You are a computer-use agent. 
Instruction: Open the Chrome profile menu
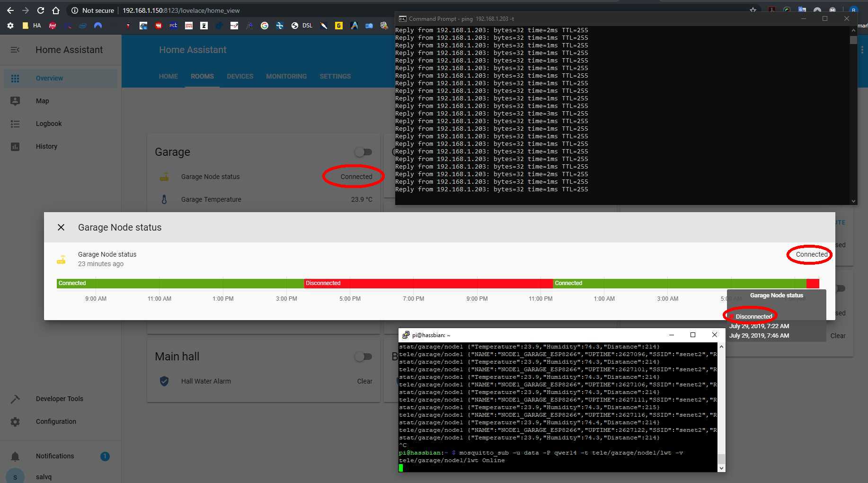[853, 9]
